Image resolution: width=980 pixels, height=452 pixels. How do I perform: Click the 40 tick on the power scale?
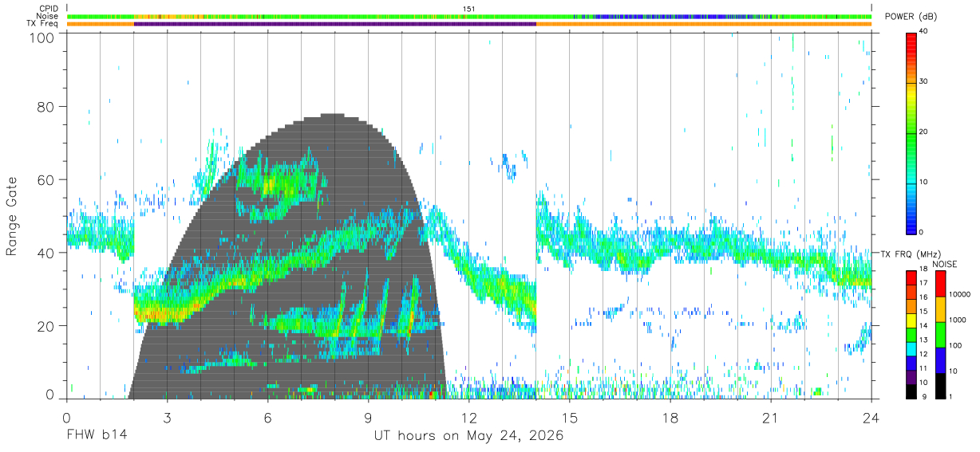pyautogui.click(x=924, y=32)
